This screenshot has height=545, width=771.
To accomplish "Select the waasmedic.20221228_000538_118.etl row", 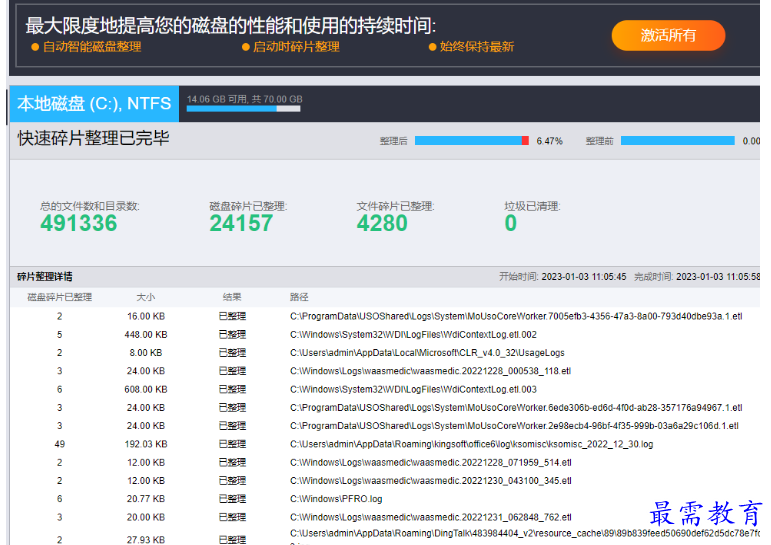I will pyautogui.click(x=385, y=371).
